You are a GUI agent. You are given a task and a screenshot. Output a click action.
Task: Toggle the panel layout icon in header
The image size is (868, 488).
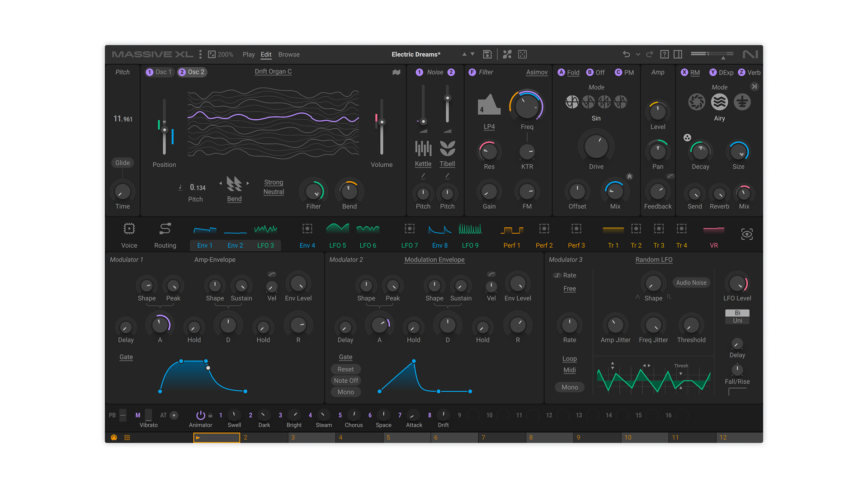click(x=678, y=54)
